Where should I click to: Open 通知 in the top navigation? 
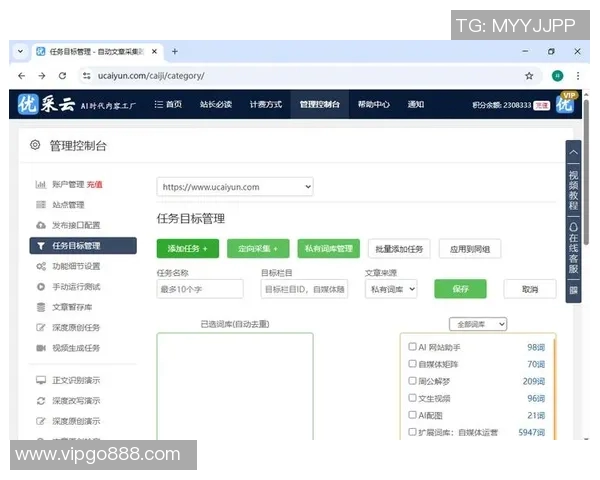tap(416, 104)
